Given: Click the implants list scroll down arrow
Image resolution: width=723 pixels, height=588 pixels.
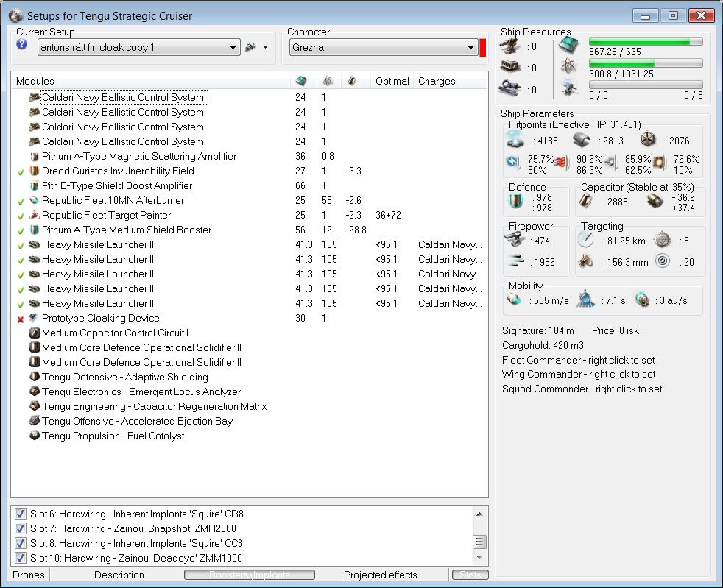Looking at the screenshot, I should [479, 558].
